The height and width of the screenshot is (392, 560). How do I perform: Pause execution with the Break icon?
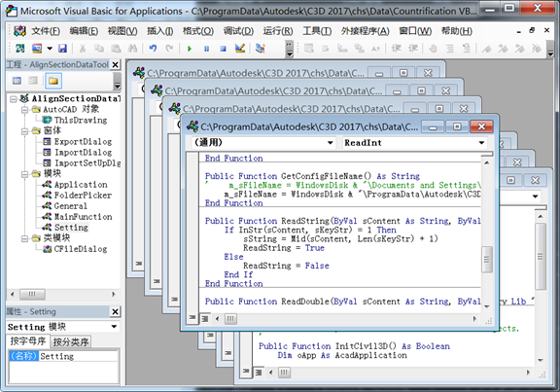[206, 49]
